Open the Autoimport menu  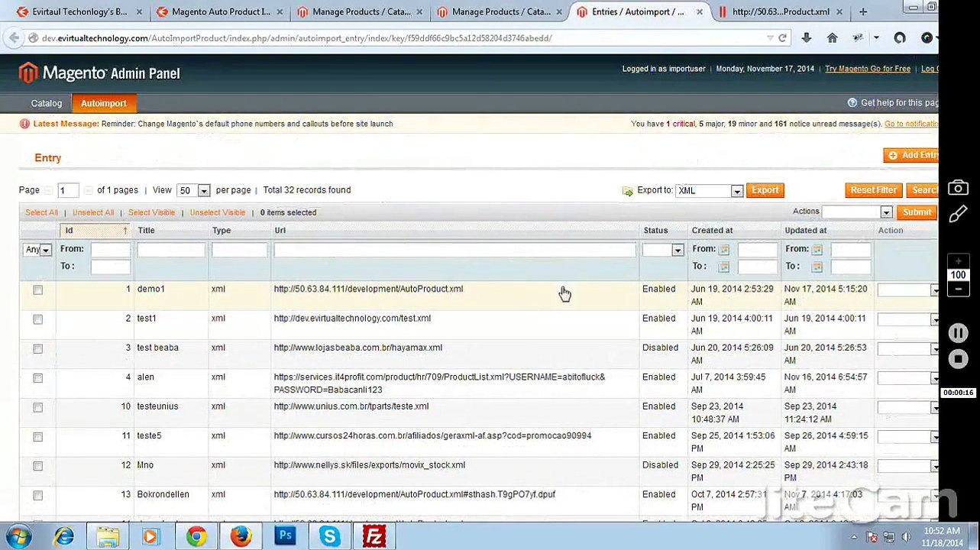point(103,103)
